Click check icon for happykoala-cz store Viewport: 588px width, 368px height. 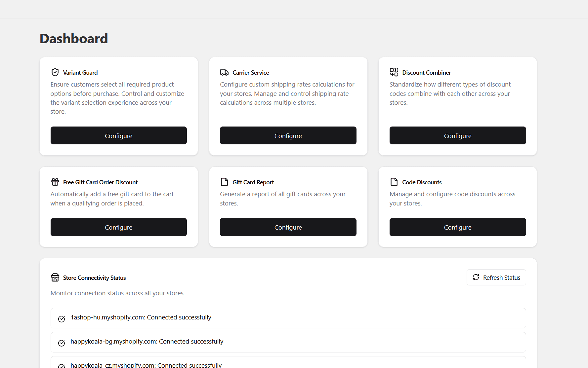tap(62, 366)
